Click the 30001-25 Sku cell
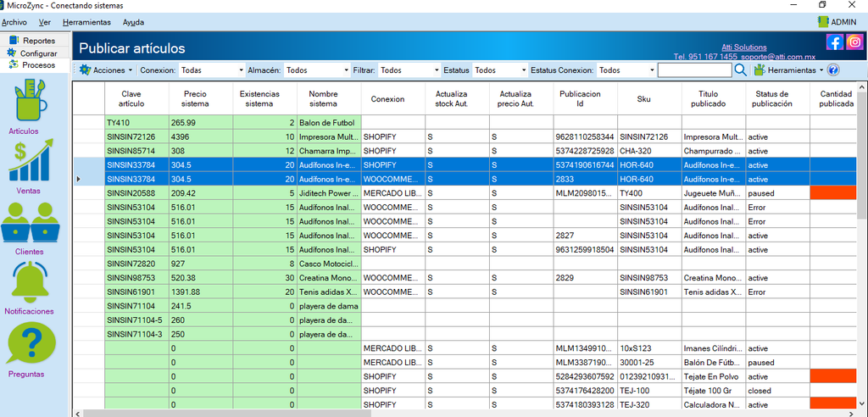Viewport: 868px width, 417px height. (649, 362)
